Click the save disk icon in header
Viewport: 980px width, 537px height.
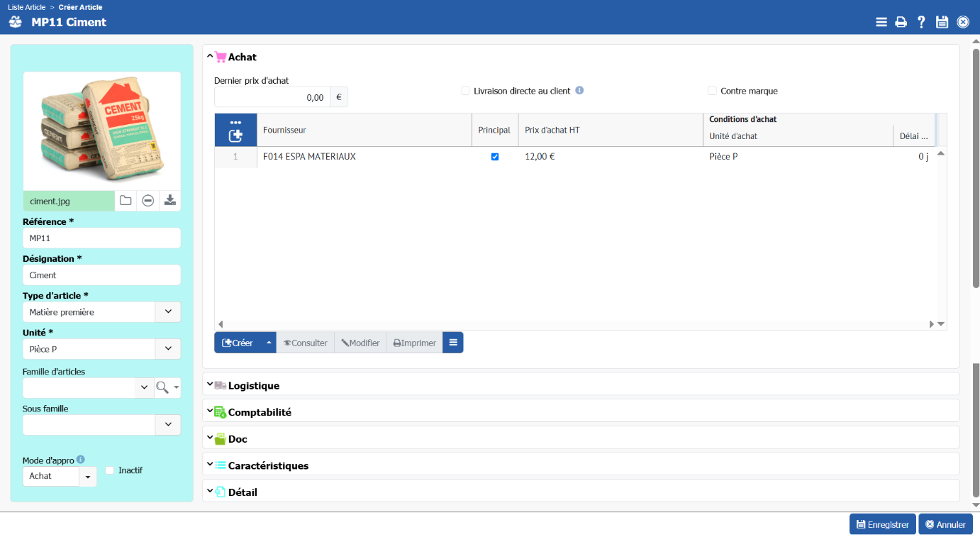[942, 22]
